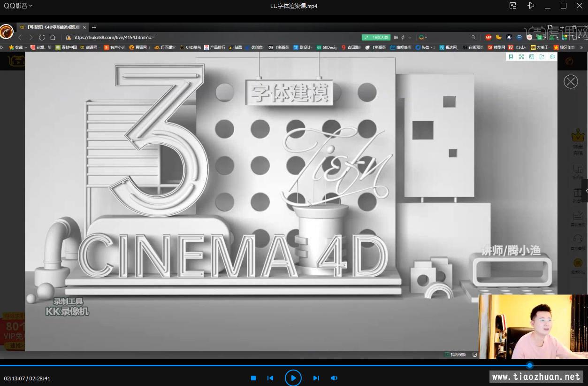Open the feedback pencil icon in sidebar
Viewport: 588px width, 386px height.
(x=578, y=216)
